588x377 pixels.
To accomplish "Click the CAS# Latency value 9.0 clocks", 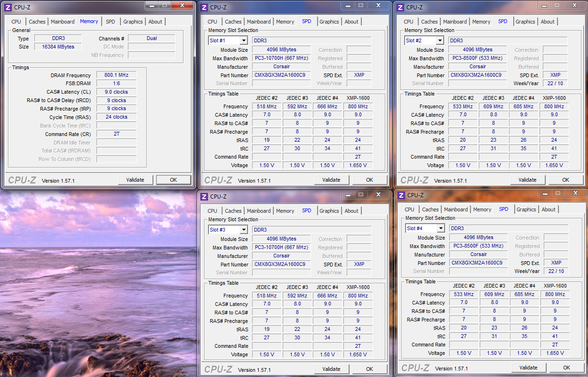I will [116, 92].
